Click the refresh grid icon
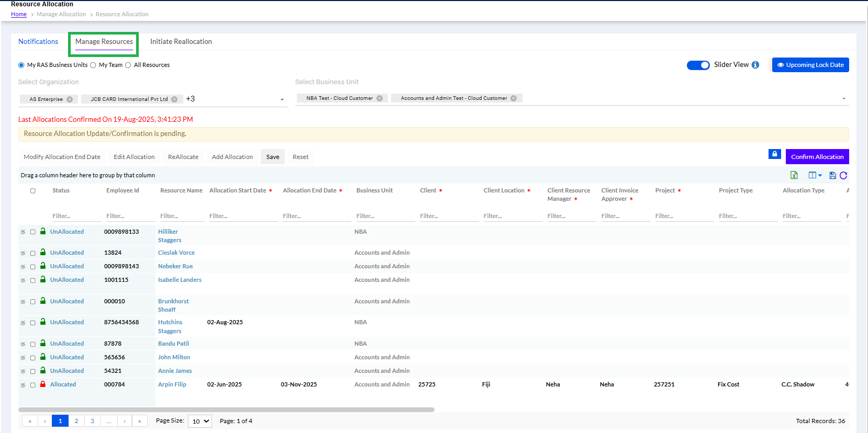868x433 pixels. point(843,175)
